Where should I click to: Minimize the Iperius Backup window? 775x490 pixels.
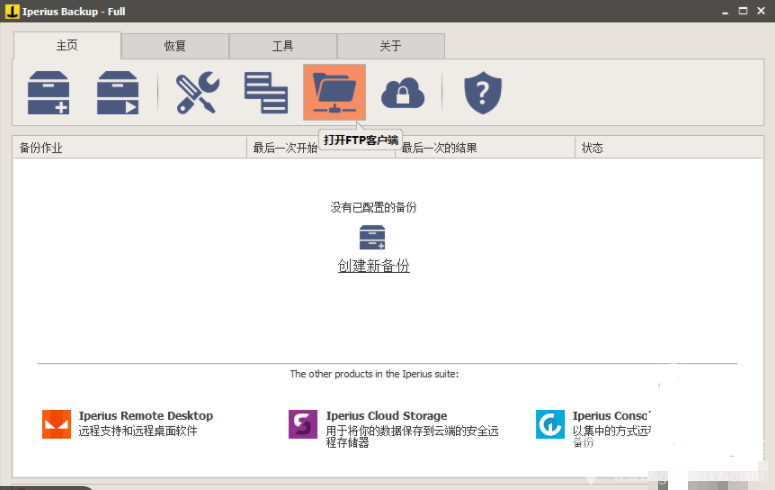[725, 11]
